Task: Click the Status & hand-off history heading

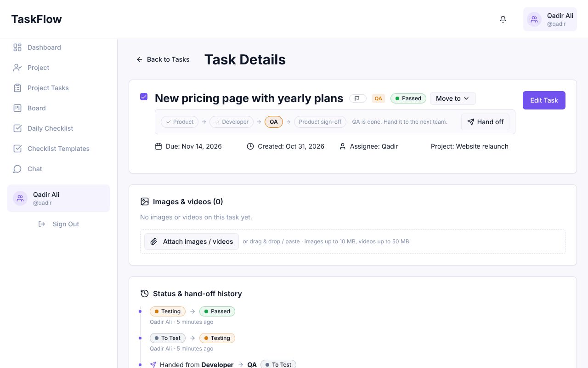Action: coord(198,293)
